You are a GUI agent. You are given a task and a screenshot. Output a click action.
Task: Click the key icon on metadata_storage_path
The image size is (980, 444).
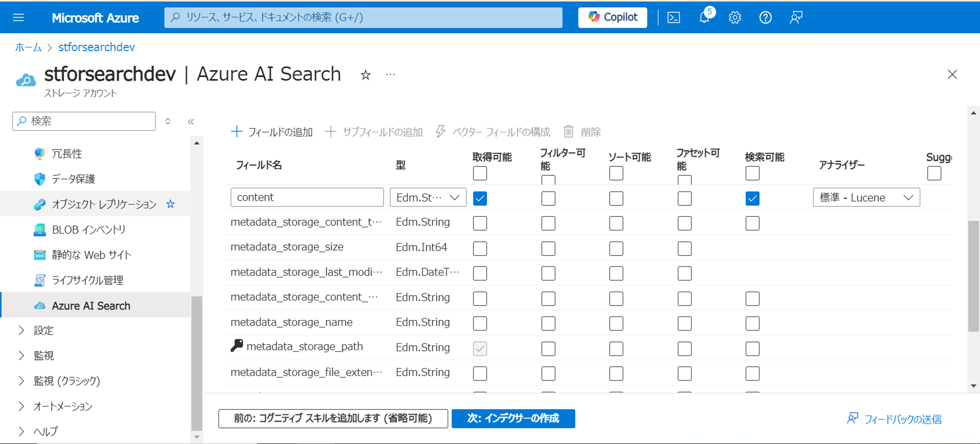pos(236,345)
